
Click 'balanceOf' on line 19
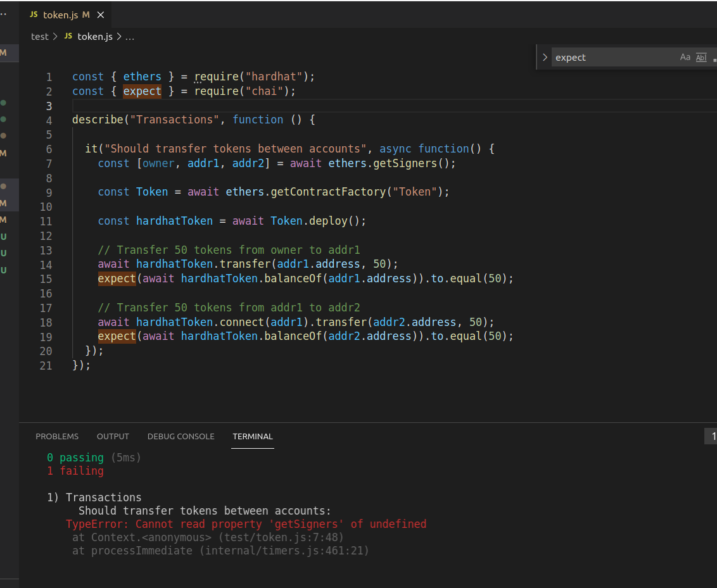coord(293,336)
